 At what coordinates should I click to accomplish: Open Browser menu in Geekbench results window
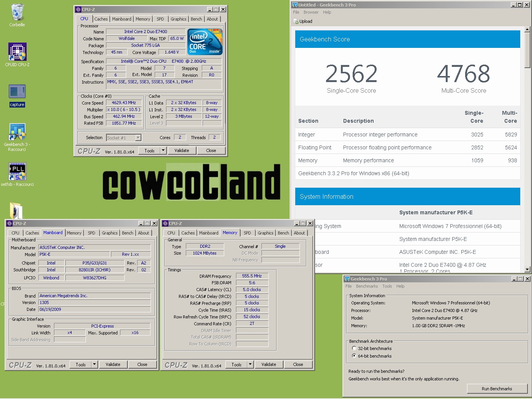point(311,12)
